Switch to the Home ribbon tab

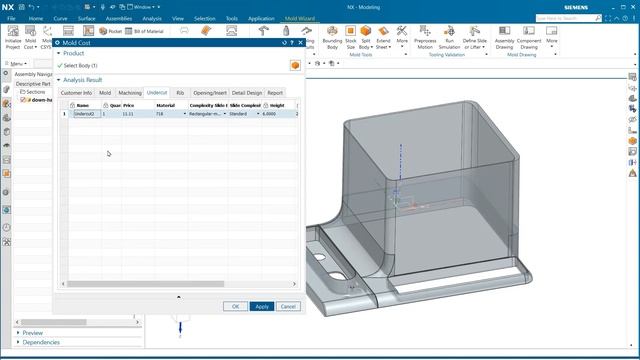tap(36, 18)
